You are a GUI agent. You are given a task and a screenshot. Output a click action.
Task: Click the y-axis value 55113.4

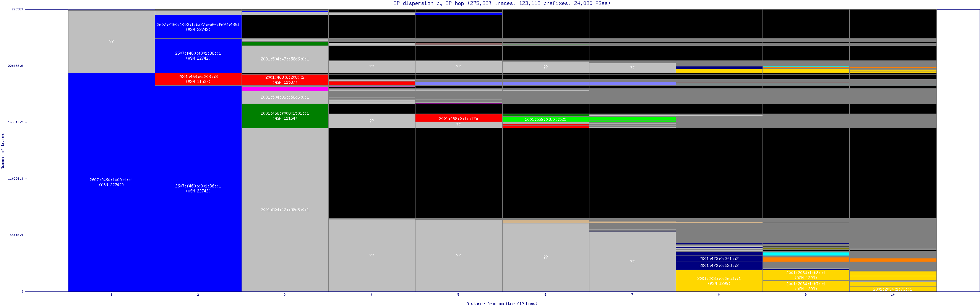pyautogui.click(x=16, y=235)
